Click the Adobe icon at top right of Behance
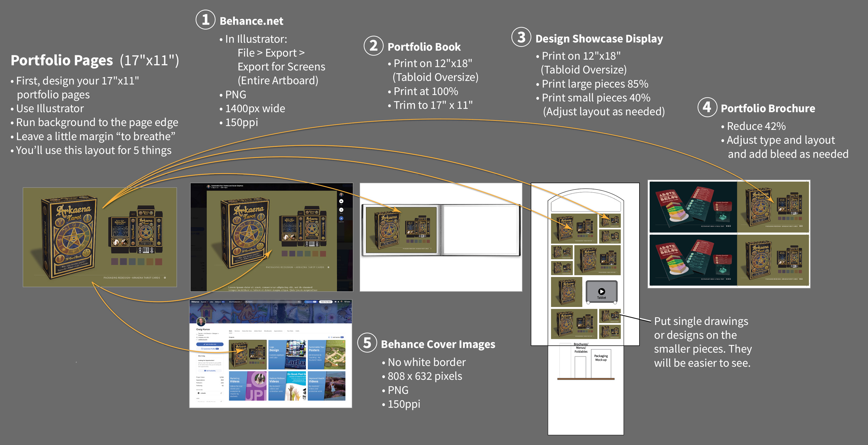 (346, 302)
